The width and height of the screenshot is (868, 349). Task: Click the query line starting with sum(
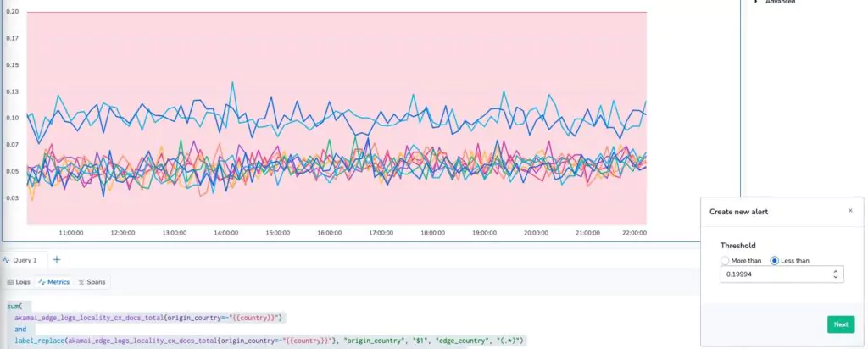point(16,306)
